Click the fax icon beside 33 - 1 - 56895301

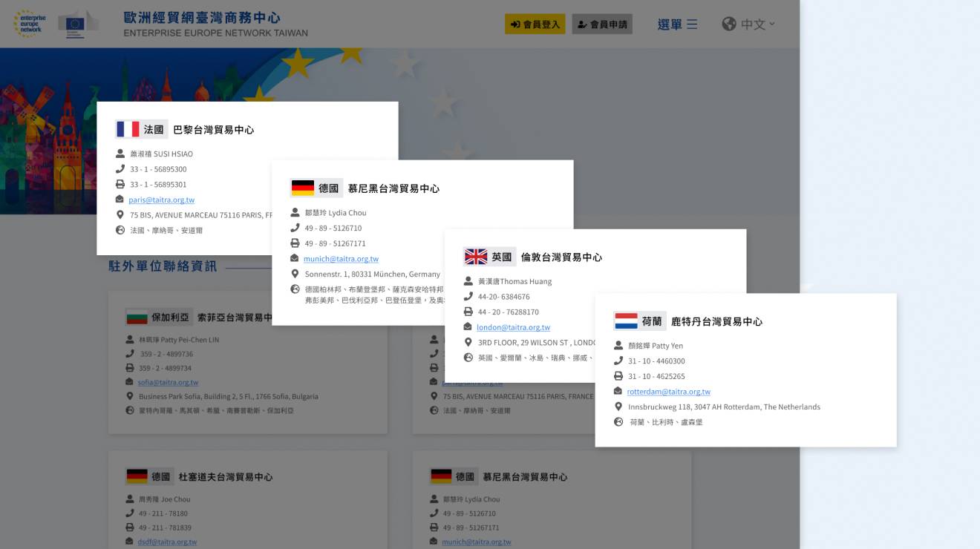[120, 184]
